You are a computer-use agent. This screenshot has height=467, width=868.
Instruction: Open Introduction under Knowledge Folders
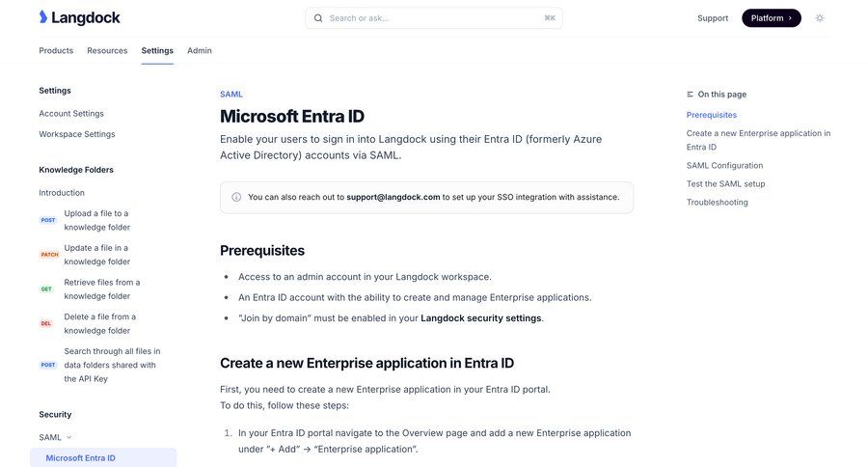point(62,193)
